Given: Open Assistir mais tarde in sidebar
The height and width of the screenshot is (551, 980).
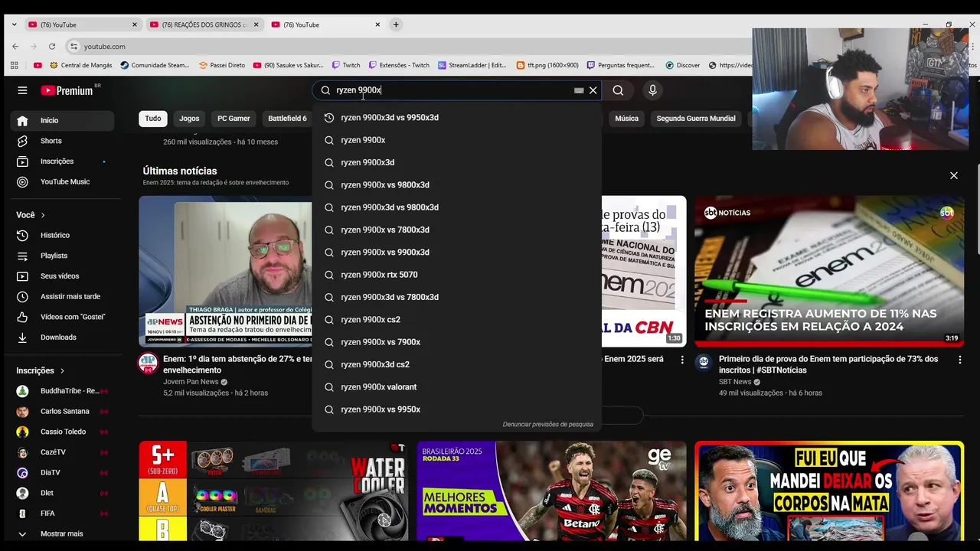Looking at the screenshot, I should click(x=62, y=296).
